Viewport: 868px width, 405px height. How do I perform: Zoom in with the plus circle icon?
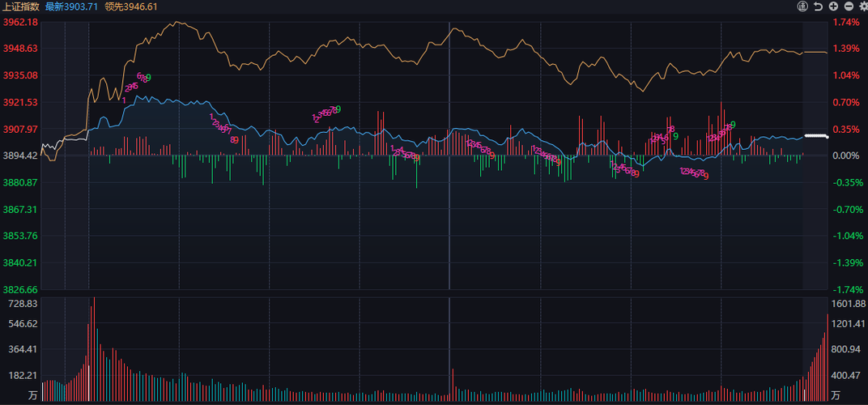click(x=834, y=6)
